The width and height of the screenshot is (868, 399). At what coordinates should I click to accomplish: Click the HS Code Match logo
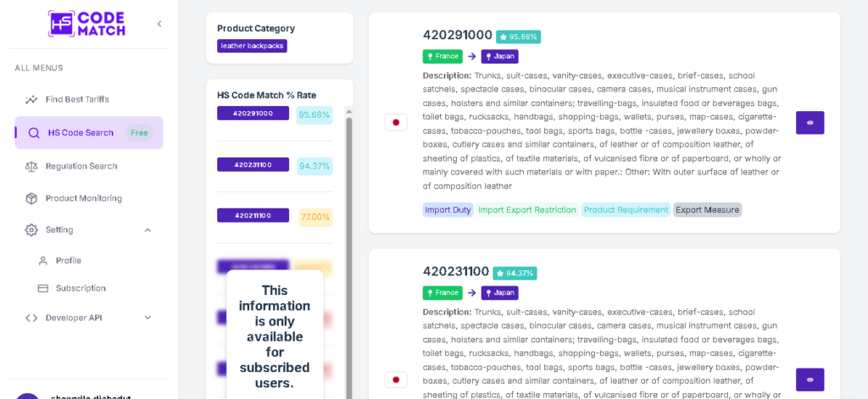(86, 24)
